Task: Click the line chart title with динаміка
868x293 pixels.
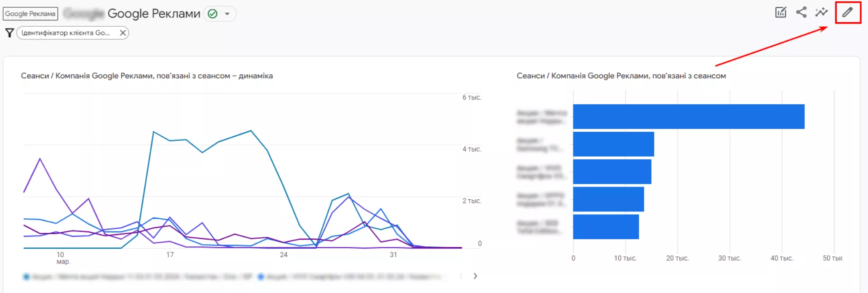Action: pyautogui.click(x=147, y=76)
